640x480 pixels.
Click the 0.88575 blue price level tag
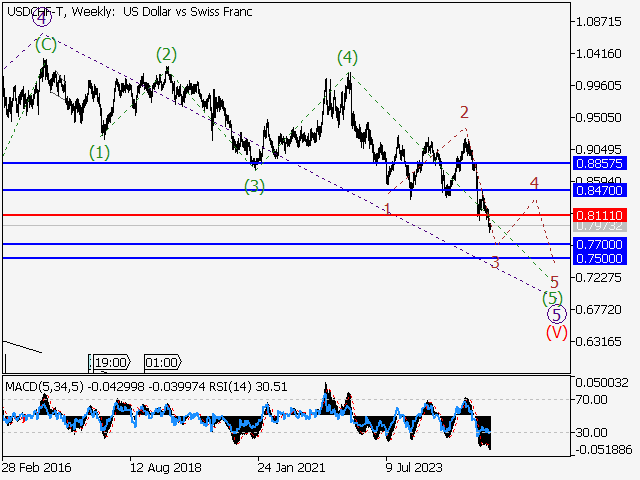click(600, 162)
